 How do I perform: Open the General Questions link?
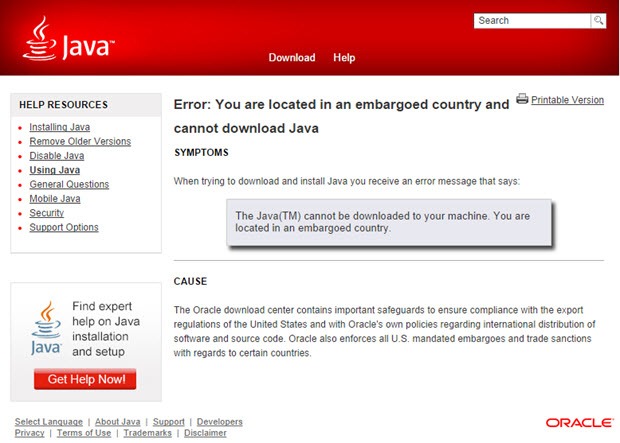(x=69, y=184)
